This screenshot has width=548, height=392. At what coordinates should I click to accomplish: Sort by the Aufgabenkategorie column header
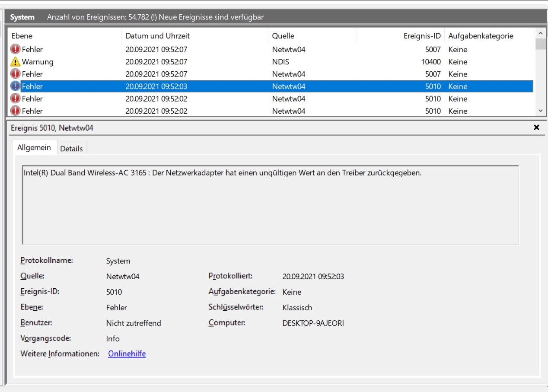coord(489,36)
